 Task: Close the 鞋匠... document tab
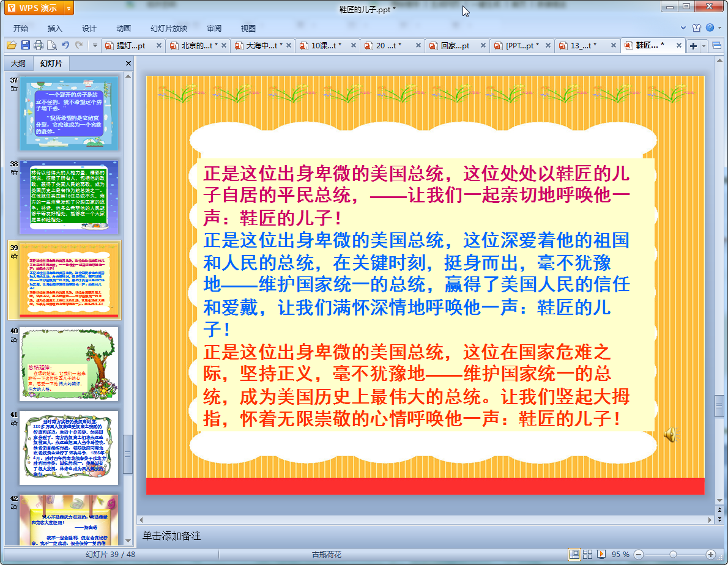coord(679,45)
